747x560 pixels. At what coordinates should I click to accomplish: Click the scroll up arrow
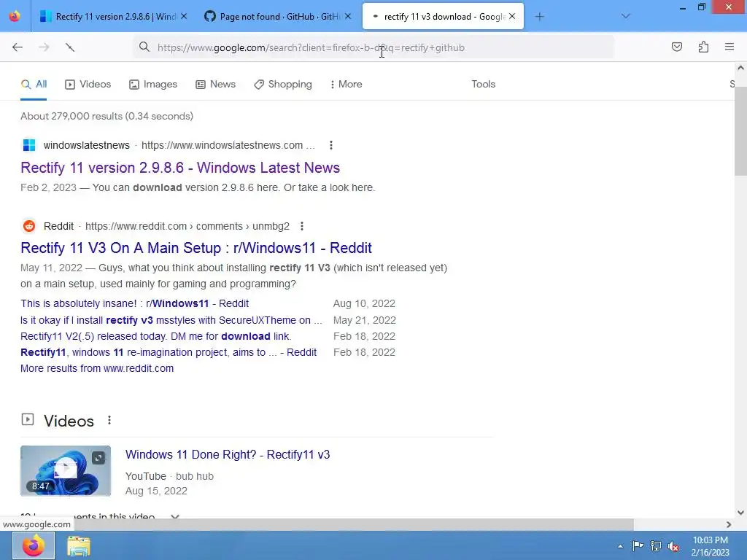pyautogui.click(x=740, y=68)
